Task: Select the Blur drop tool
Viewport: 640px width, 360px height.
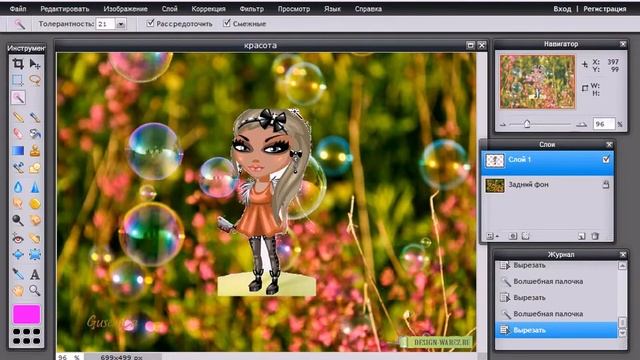Action: (18, 187)
